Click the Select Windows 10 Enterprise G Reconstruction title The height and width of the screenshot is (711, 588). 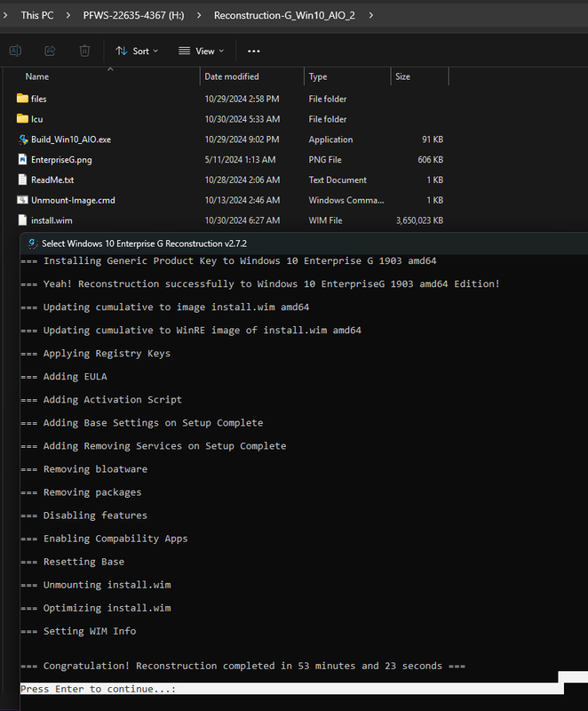[x=144, y=244]
